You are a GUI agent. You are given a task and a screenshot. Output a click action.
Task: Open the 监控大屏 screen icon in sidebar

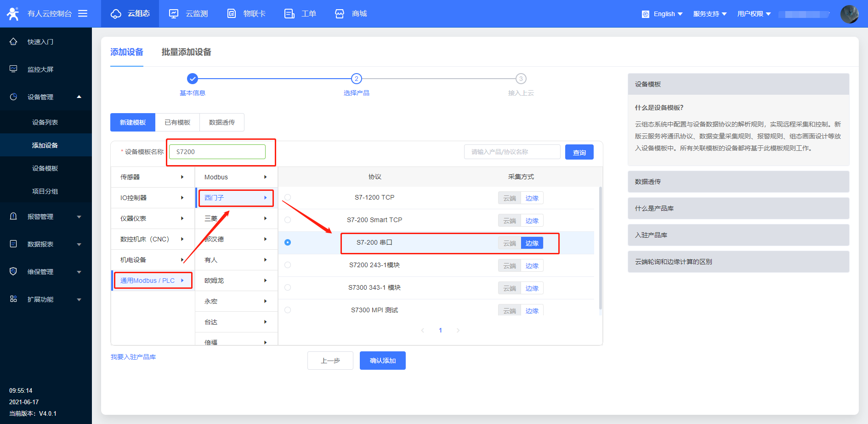click(x=13, y=69)
